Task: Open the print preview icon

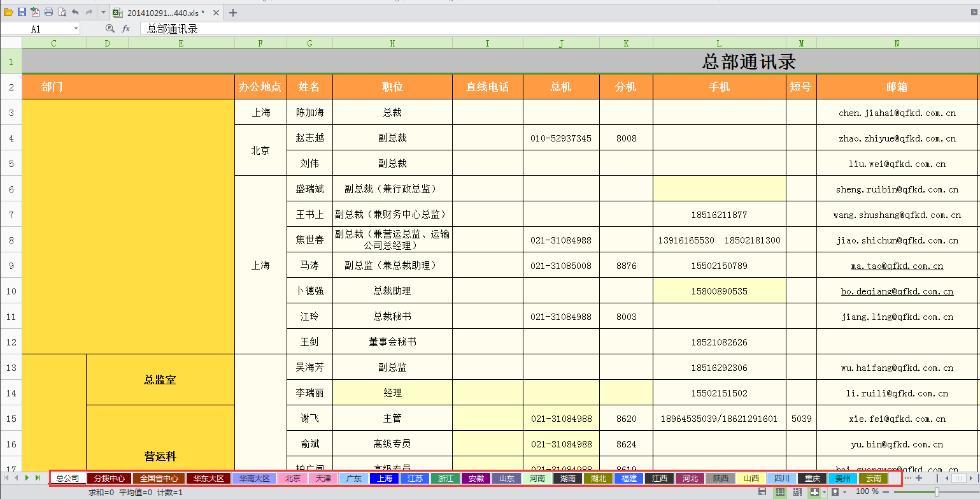Action: [x=62, y=12]
